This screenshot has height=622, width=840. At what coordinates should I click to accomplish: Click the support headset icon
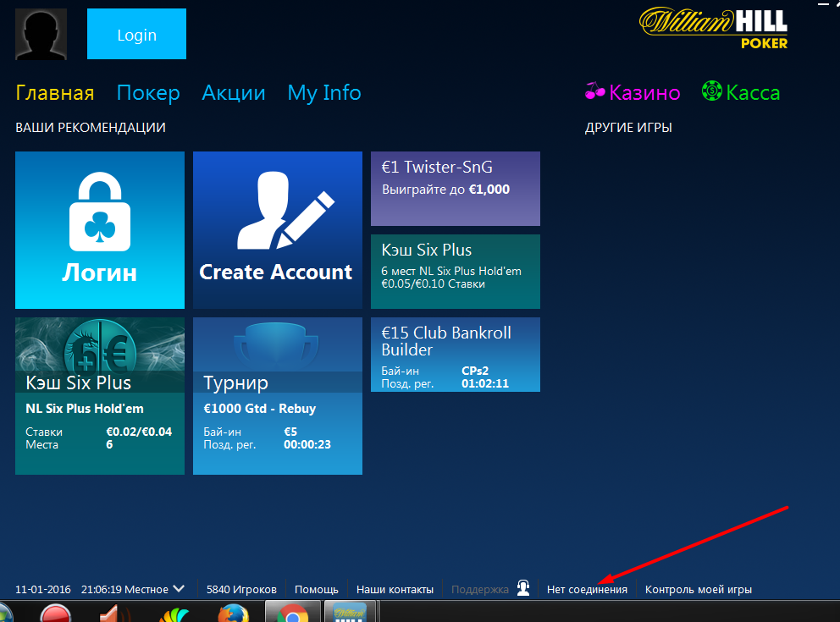pyautogui.click(x=523, y=588)
